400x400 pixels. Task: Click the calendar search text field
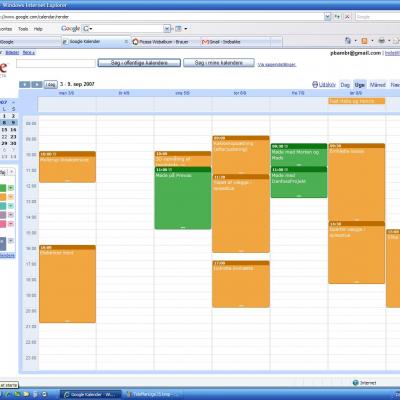(x=56, y=63)
